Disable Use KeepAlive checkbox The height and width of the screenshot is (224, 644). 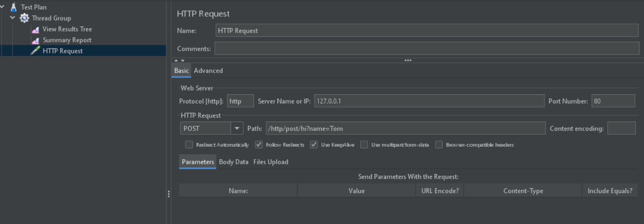[x=314, y=145]
